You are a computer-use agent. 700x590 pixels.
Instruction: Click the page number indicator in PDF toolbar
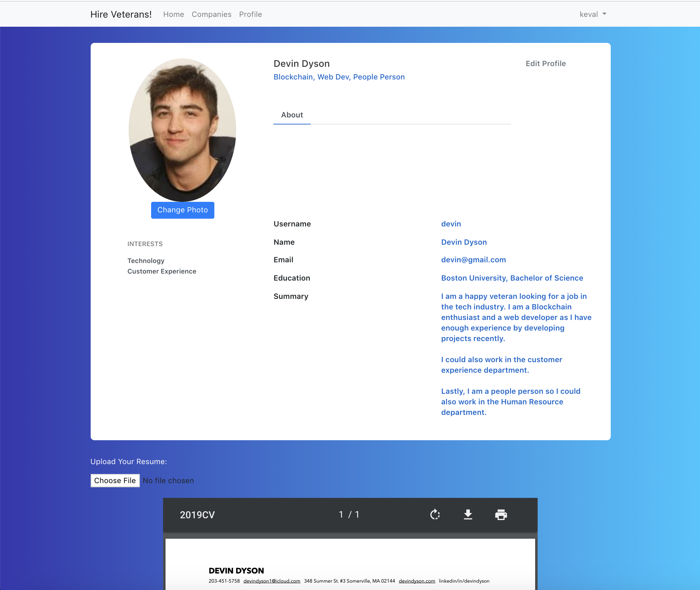(x=349, y=515)
